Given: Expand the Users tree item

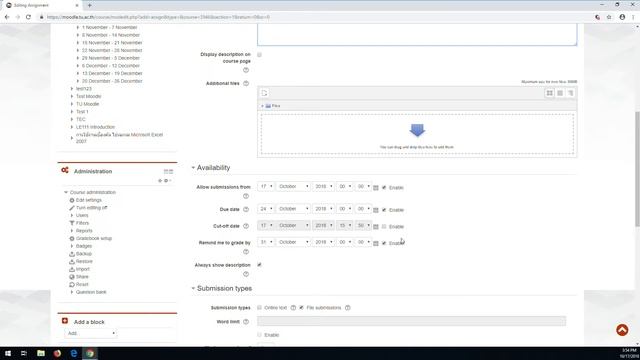Looking at the screenshot, I should click(72, 216).
